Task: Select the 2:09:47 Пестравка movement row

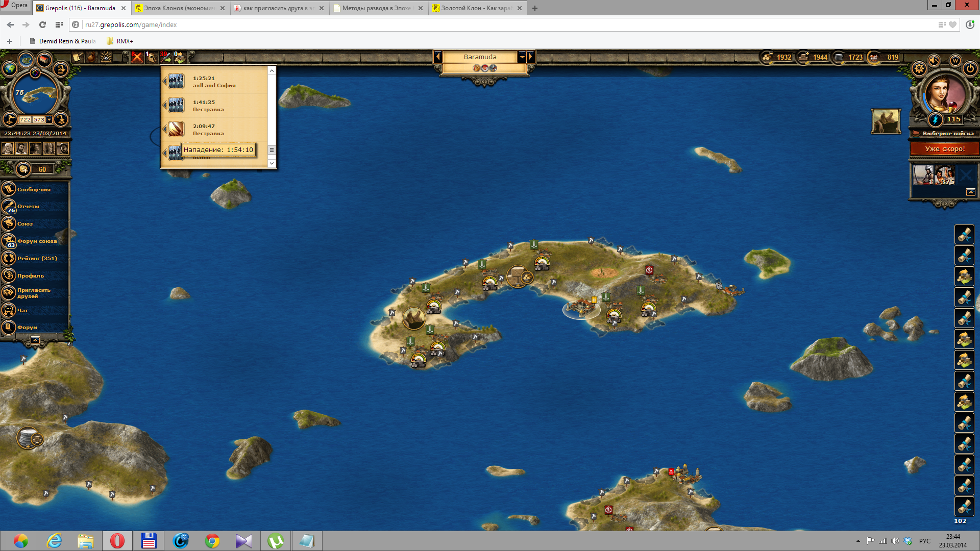Action: pyautogui.click(x=214, y=130)
